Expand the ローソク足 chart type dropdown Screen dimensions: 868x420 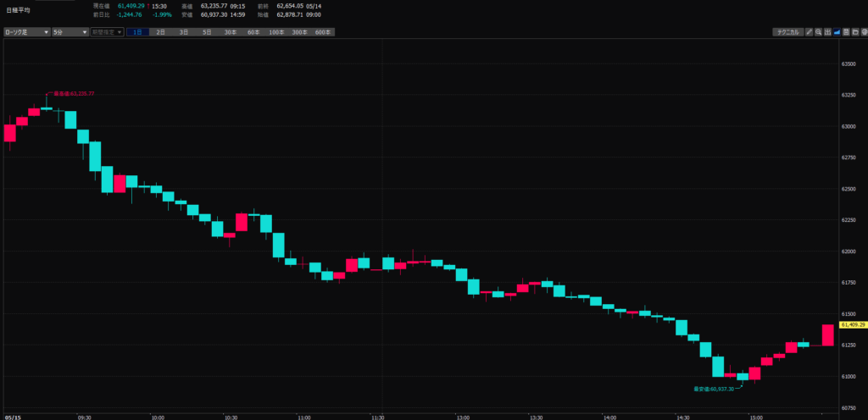pos(26,32)
